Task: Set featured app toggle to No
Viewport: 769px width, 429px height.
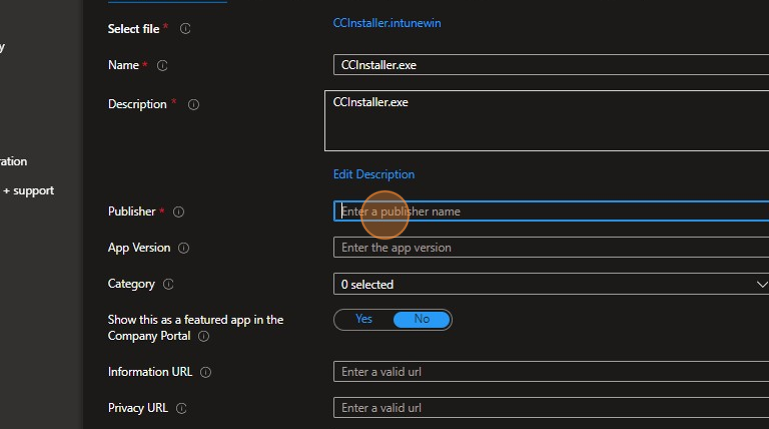Action: pos(421,319)
